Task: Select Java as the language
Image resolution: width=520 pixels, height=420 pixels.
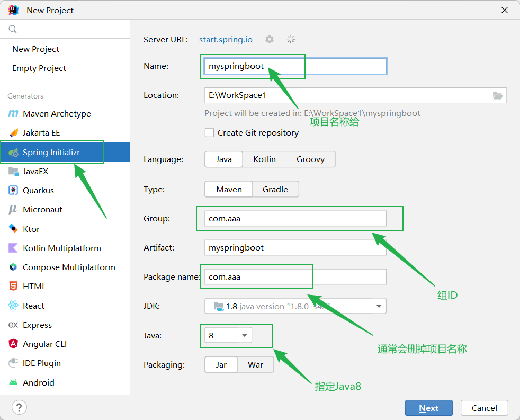Action: (224, 159)
